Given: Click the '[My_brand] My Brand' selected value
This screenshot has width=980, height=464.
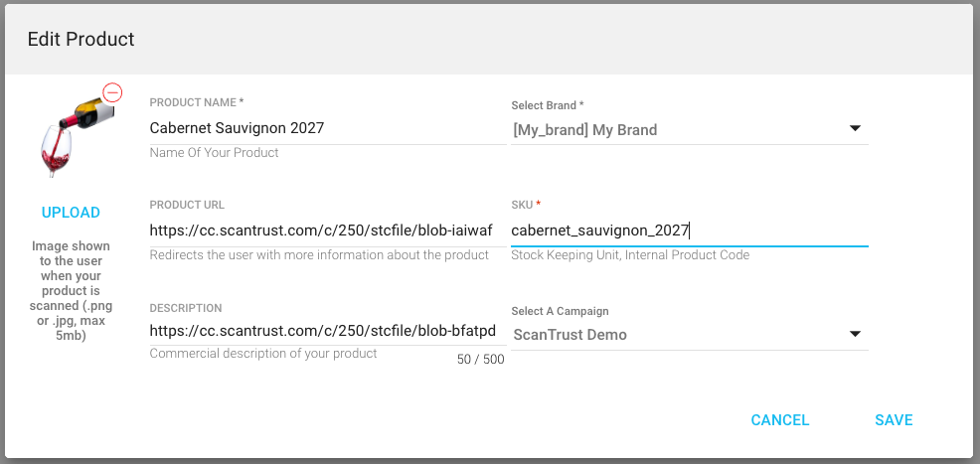Looking at the screenshot, I should coord(585,129).
